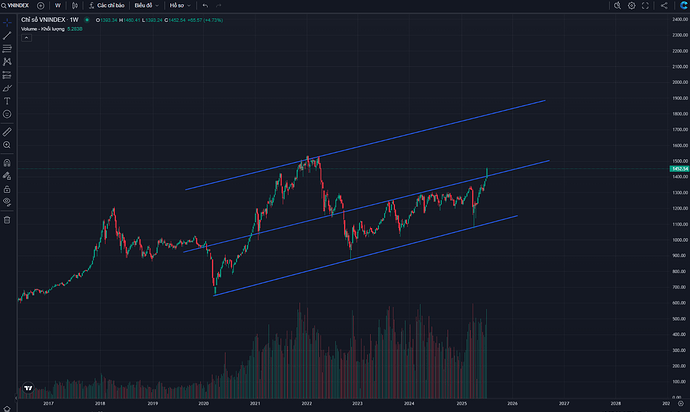Add a symbol to compare with plus icon
The width and height of the screenshot is (690, 412).
pyautogui.click(x=40, y=5)
